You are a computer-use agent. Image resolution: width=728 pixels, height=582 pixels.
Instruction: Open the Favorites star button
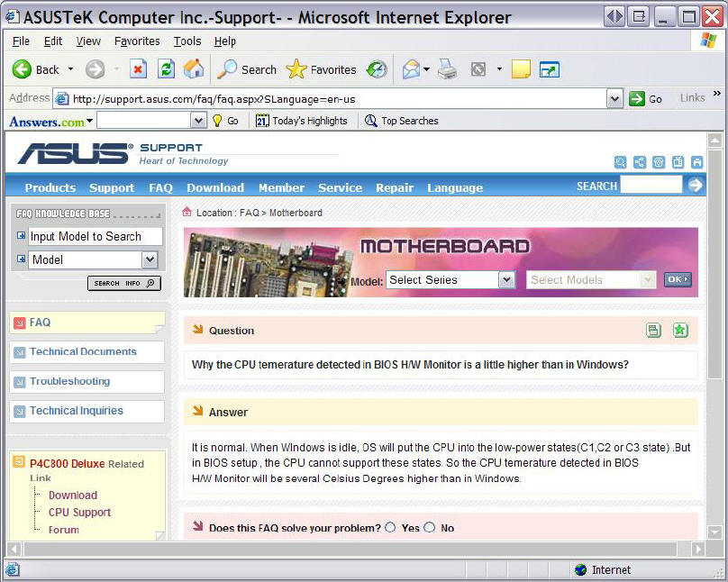click(x=322, y=69)
